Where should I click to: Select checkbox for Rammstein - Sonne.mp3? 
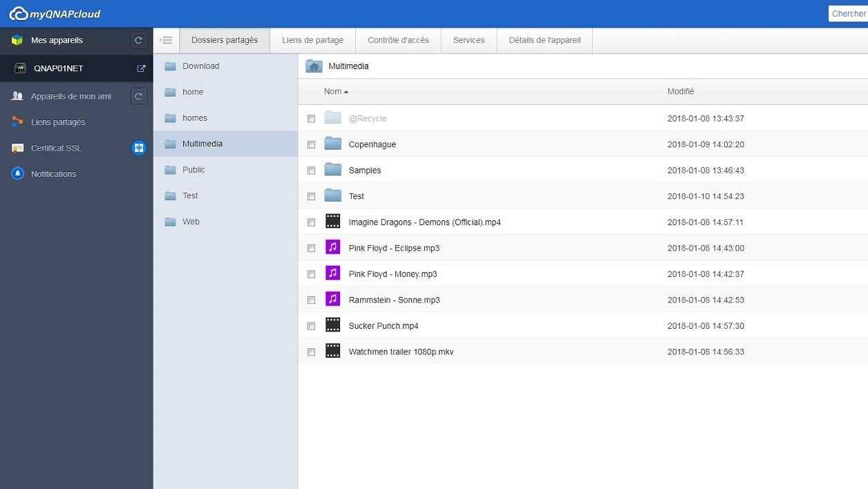311,300
